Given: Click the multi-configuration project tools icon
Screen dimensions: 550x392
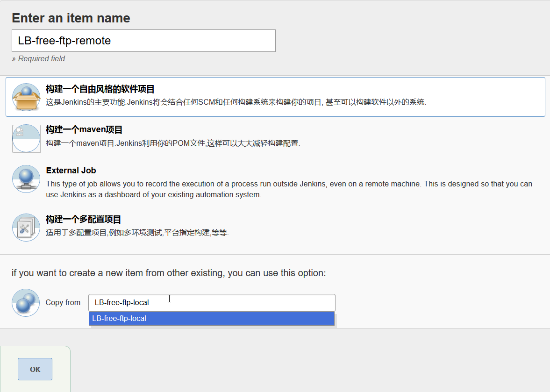Looking at the screenshot, I should pyautogui.click(x=26, y=228).
